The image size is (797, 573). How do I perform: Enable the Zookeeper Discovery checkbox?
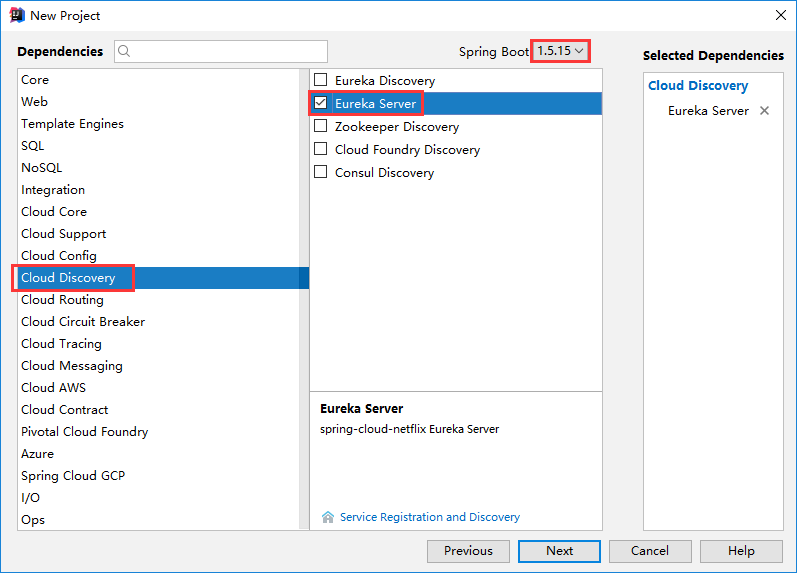321,126
